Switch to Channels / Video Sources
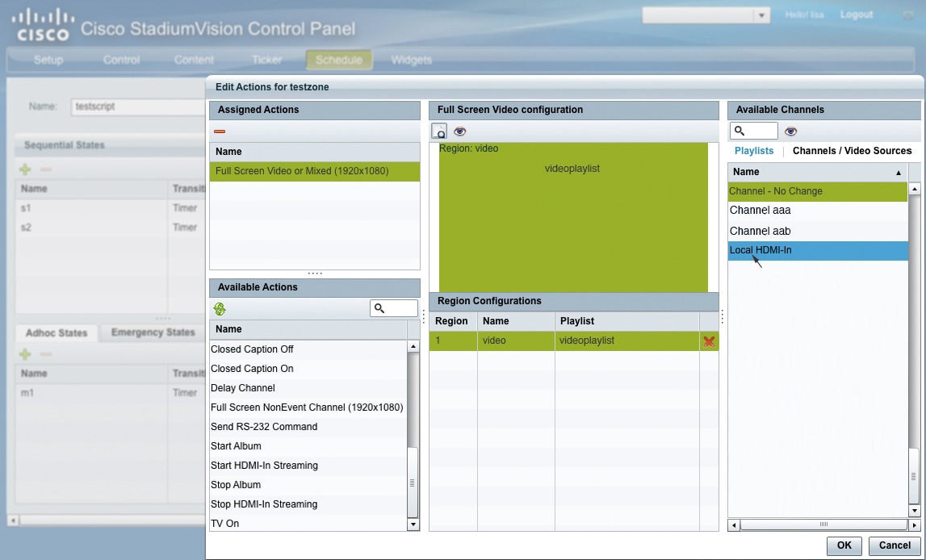 (852, 151)
